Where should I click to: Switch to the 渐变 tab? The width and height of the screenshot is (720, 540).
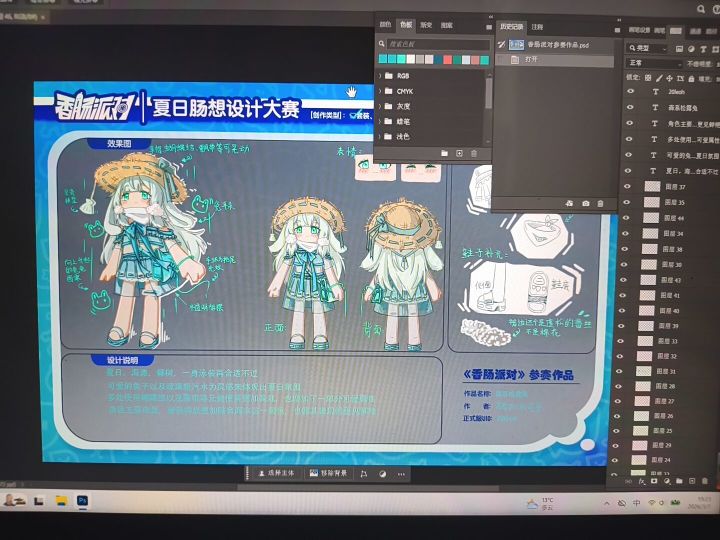(x=426, y=25)
